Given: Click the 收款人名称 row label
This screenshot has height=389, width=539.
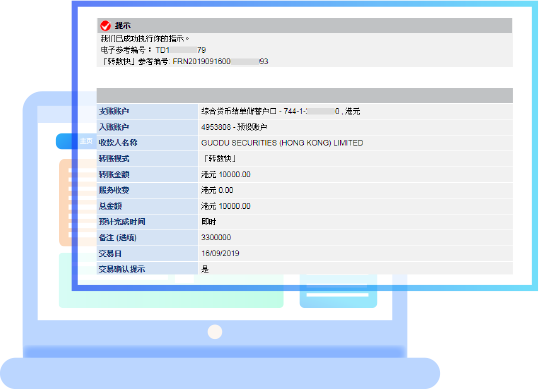Looking at the screenshot, I should point(118,143).
